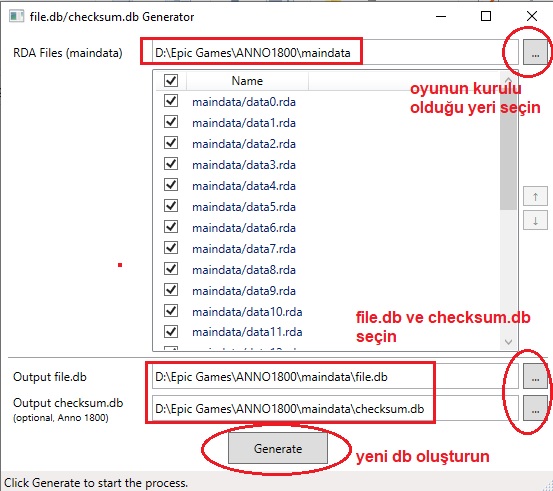Click the Generate button
553x491 pixels.
[x=278, y=448]
